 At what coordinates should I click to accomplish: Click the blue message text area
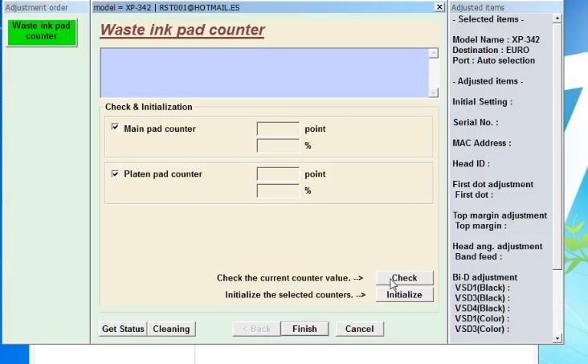coord(265,73)
